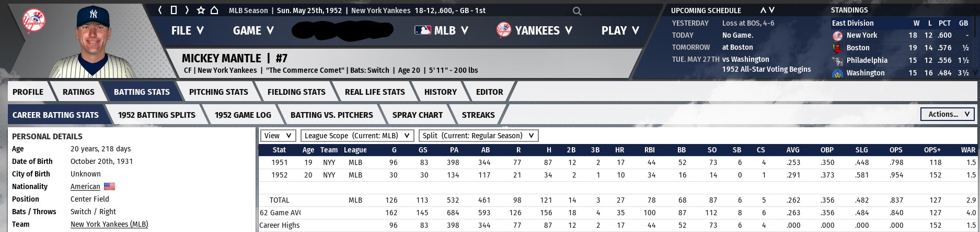This screenshot has width=980, height=232.
Task: Open the View dropdown
Action: pos(278,136)
